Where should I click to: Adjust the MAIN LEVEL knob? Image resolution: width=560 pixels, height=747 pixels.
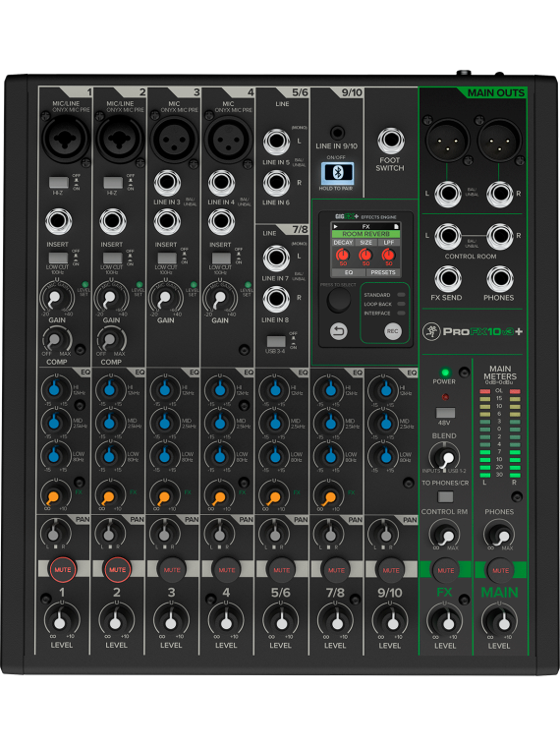(499, 621)
